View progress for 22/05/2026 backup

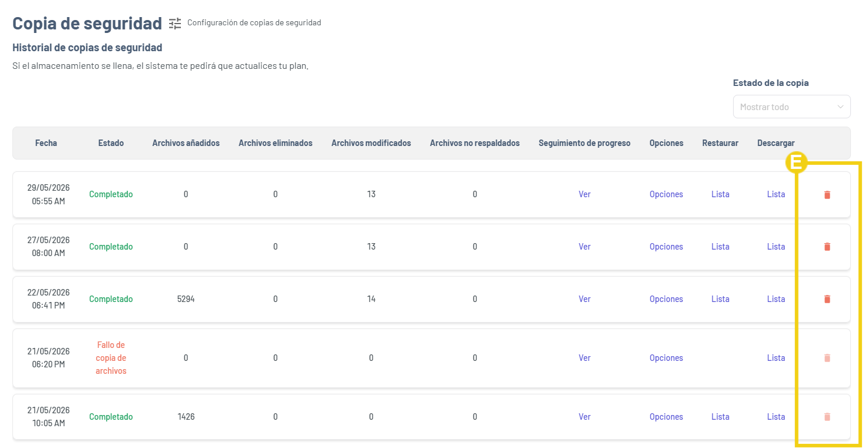coord(585,299)
